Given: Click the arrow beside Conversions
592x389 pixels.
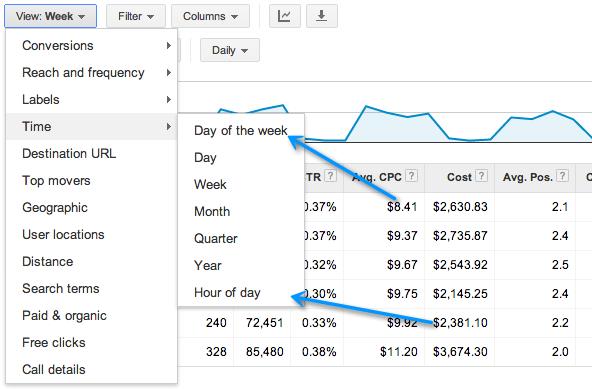Looking at the screenshot, I should click(x=169, y=46).
